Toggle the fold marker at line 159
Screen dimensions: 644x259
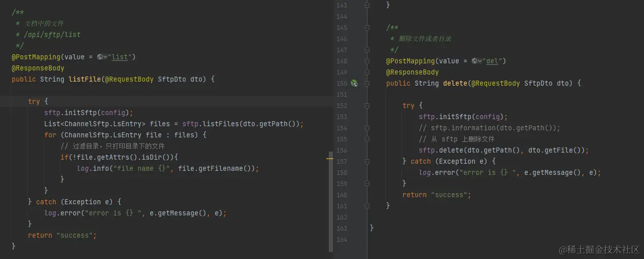[x=367, y=183]
